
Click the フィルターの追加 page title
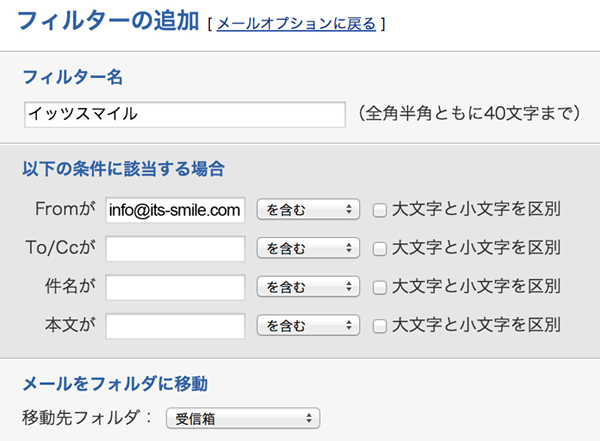(108, 21)
